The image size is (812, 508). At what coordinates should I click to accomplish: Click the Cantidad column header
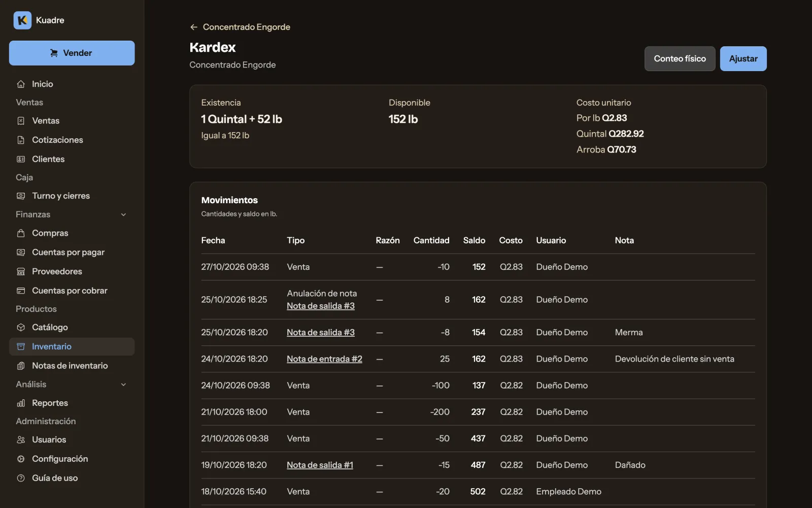pos(431,241)
